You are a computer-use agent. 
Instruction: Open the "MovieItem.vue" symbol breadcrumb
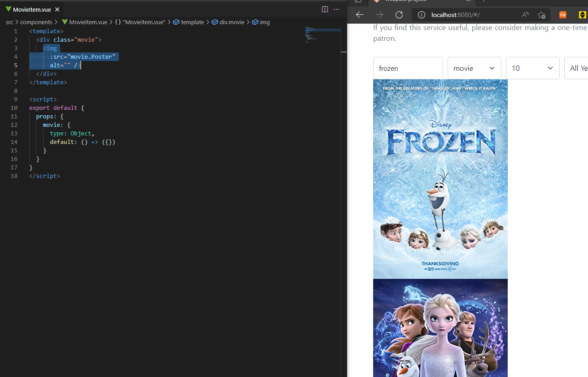point(140,22)
